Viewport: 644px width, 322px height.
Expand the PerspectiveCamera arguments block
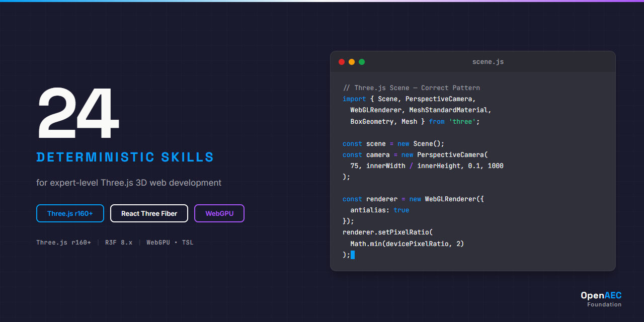427,166
